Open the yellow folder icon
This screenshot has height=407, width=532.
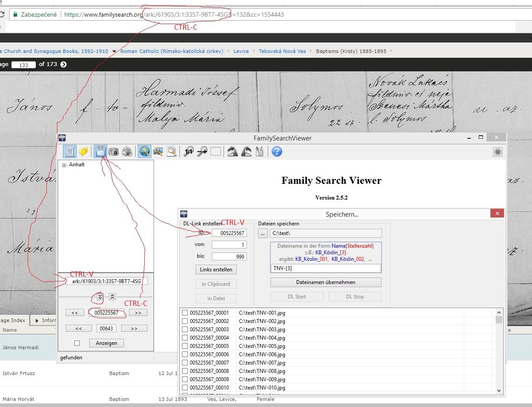(83, 152)
